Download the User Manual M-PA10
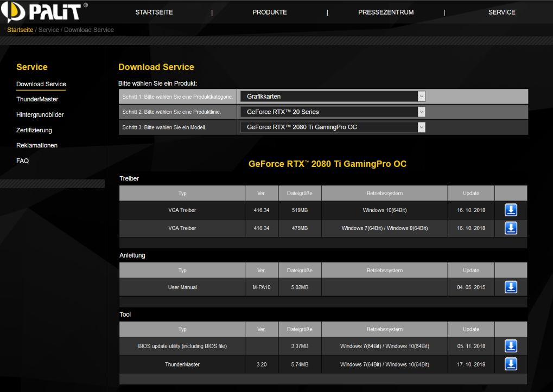553x392 pixels. pos(511,287)
